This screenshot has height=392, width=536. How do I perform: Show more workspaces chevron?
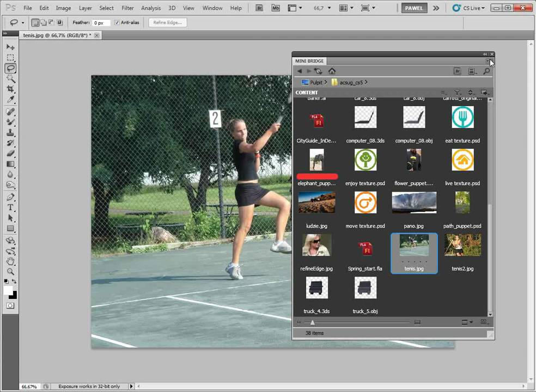(x=436, y=8)
